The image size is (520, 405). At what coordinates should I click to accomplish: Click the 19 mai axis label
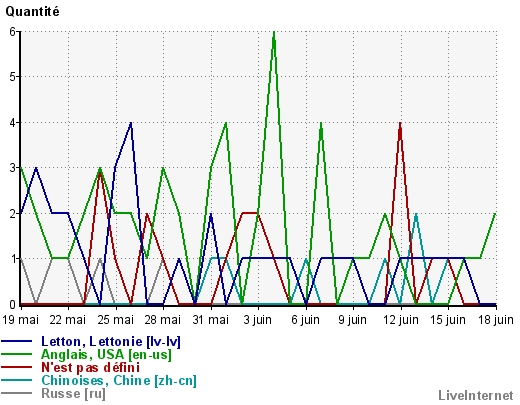click(21, 320)
